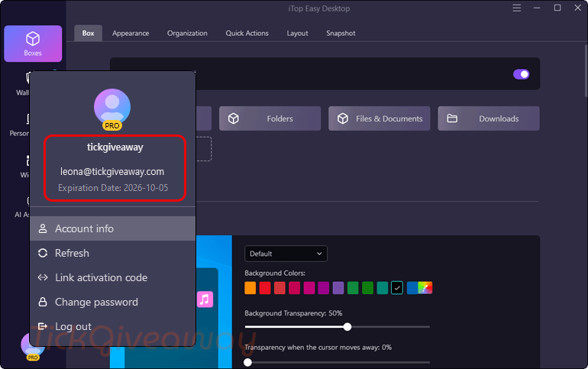Click the PRO profile avatar in the sidebar's lower corner
Viewport: 588px width, 369px height.
coord(33,347)
